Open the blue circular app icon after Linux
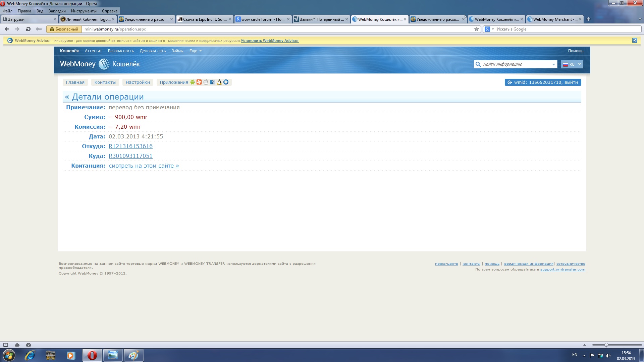 (226, 82)
